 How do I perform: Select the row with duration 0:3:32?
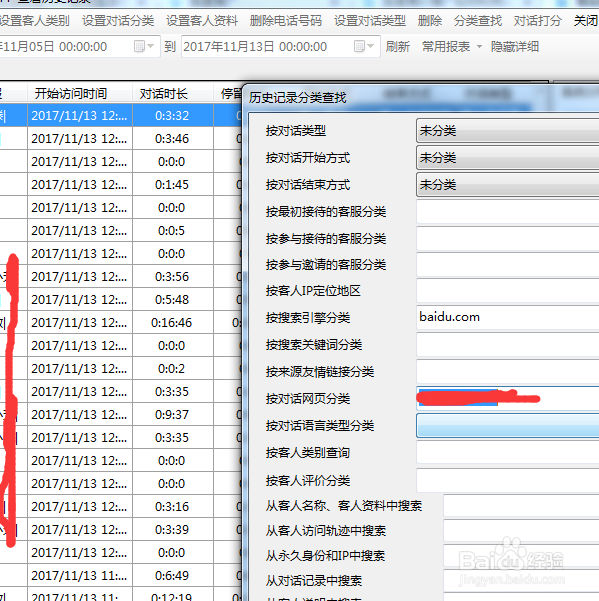point(121,115)
